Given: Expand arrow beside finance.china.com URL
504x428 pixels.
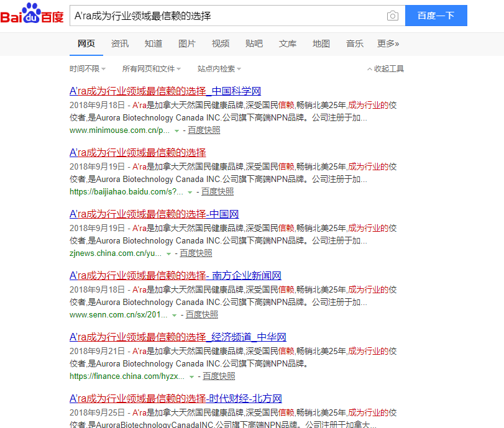Looking at the screenshot, I should coord(191,377).
